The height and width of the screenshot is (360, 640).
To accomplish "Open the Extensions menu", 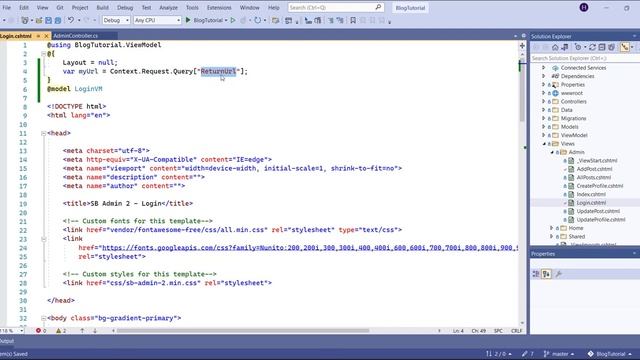I will 219,7.
